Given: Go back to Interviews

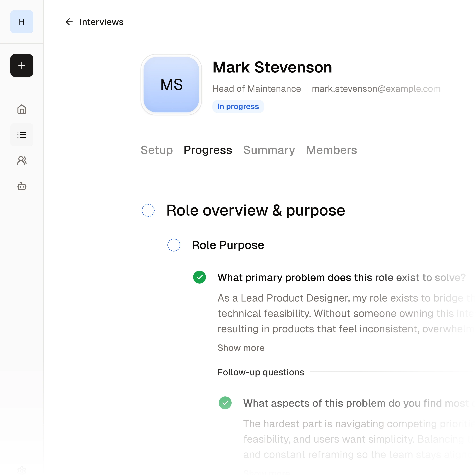Looking at the screenshot, I should (101, 22).
